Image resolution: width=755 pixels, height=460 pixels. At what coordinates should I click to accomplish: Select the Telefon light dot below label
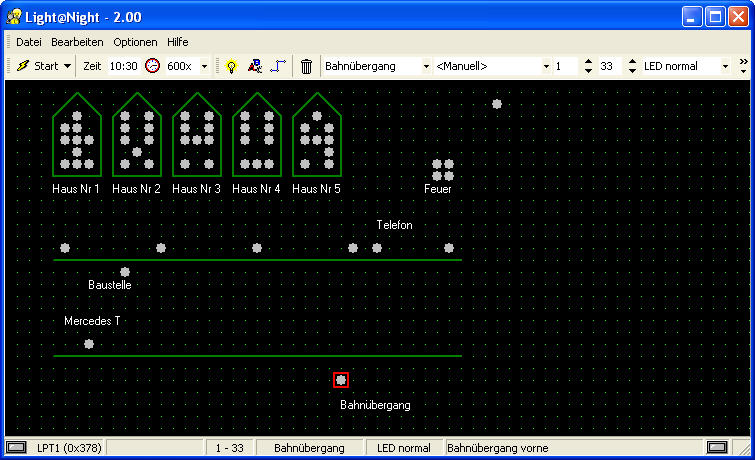coord(377,248)
